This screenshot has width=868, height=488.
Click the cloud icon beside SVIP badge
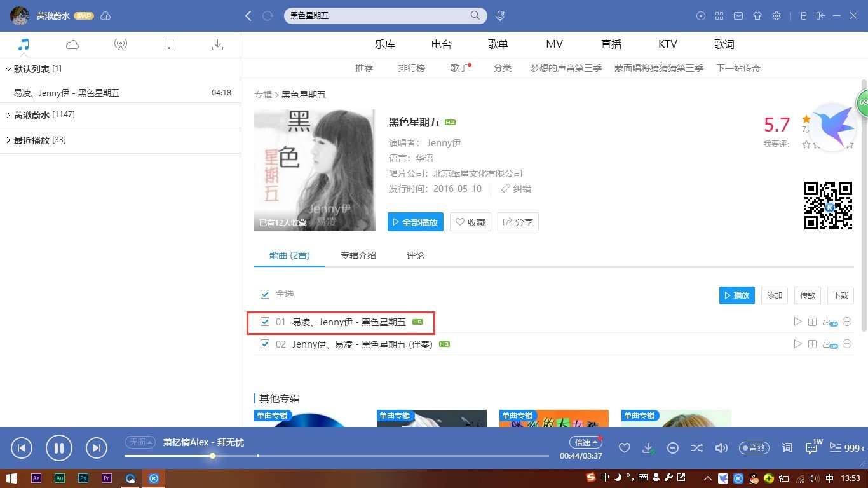(105, 15)
